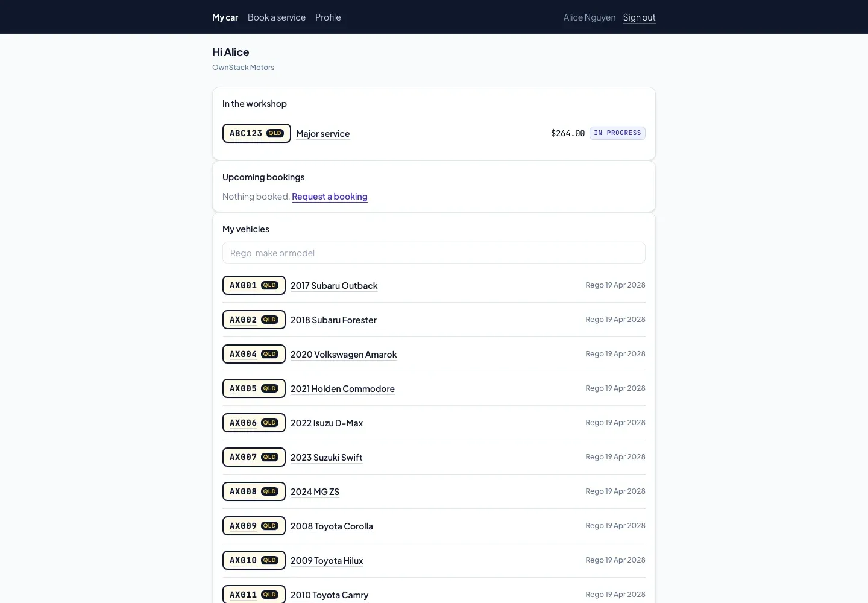Open the My car navigation tab
868x603 pixels.
pos(225,17)
